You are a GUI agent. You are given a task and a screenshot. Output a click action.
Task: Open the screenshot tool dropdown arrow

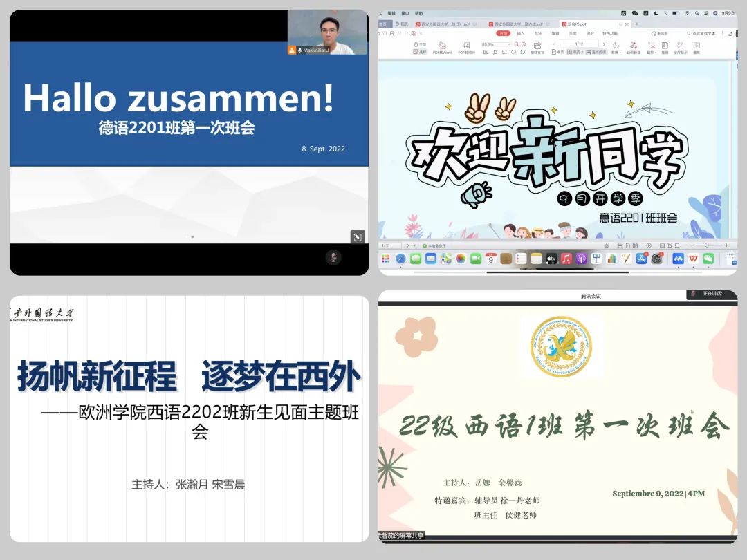pyautogui.click(x=655, y=52)
